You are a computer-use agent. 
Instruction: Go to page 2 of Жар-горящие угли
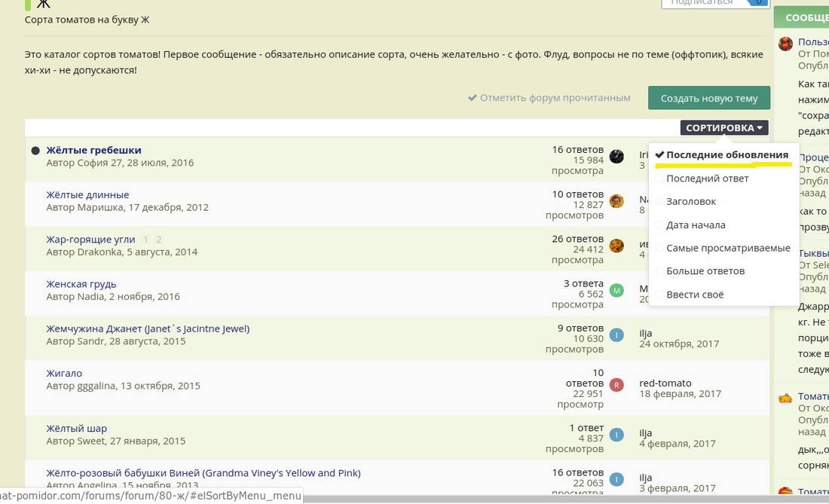[158, 240]
